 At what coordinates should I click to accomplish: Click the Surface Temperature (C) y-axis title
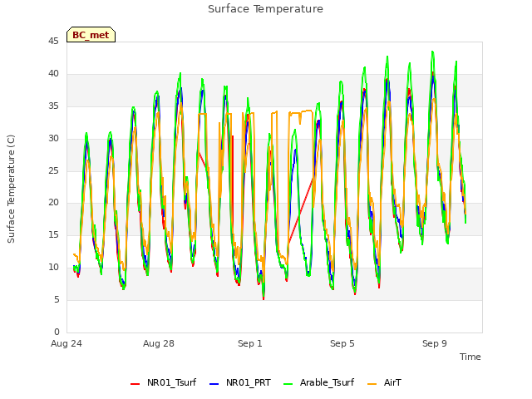tap(11, 189)
